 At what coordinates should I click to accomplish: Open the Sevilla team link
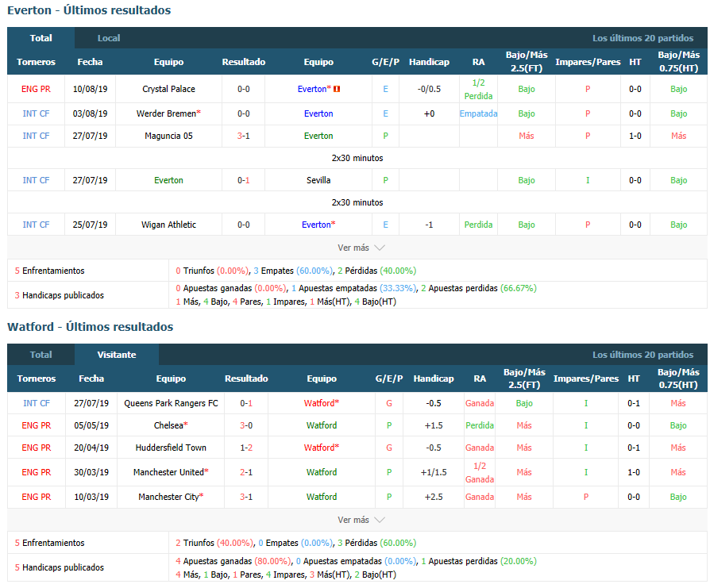318,180
